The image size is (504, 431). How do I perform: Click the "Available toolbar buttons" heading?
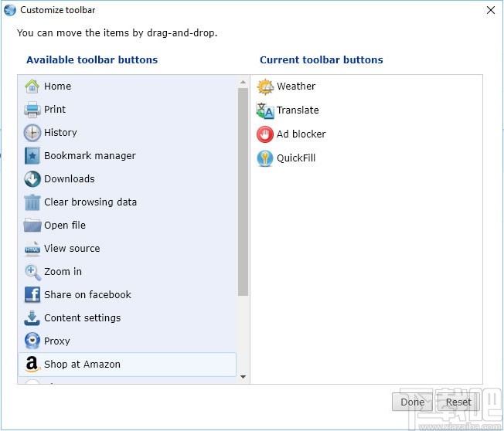[x=92, y=59]
